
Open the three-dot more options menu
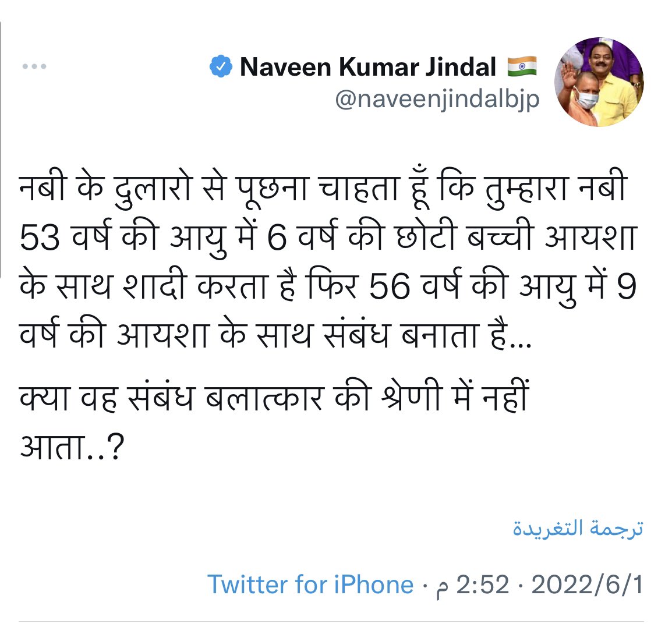coord(34,66)
